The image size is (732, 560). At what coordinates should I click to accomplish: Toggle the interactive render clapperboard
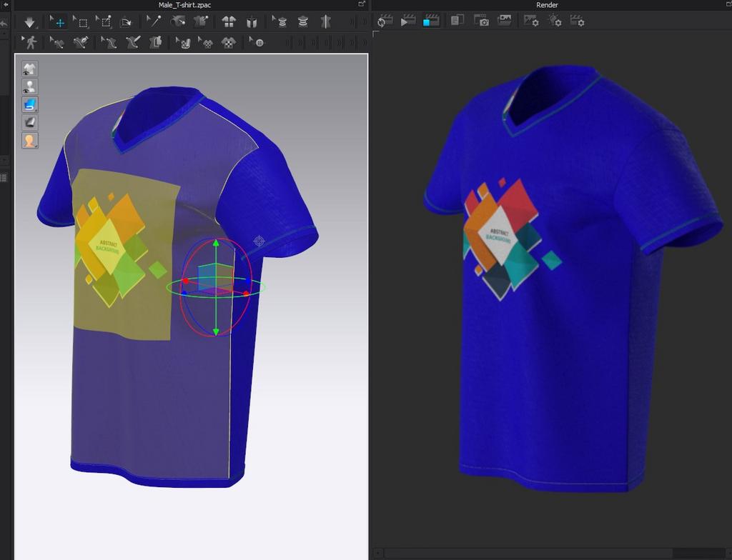pyautogui.click(x=431, y=21)
